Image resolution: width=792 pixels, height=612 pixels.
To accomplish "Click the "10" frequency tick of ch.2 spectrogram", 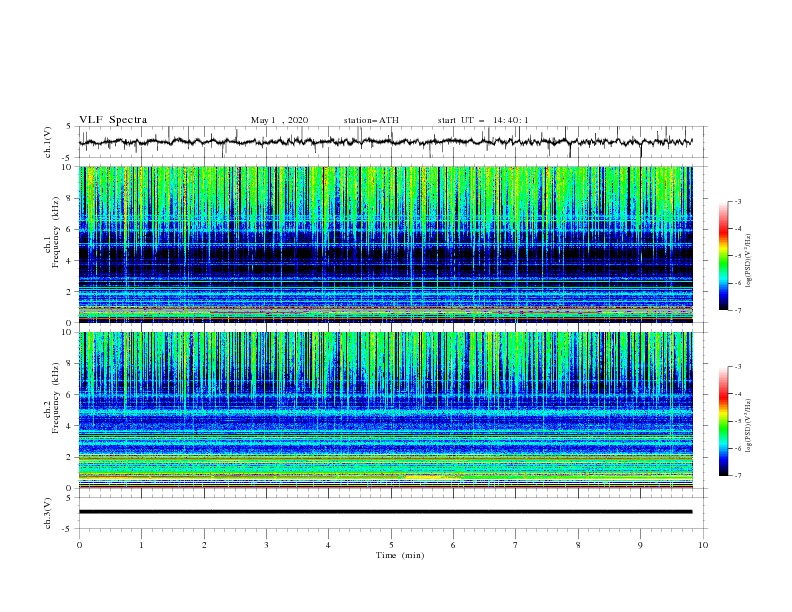I will 67,332.
